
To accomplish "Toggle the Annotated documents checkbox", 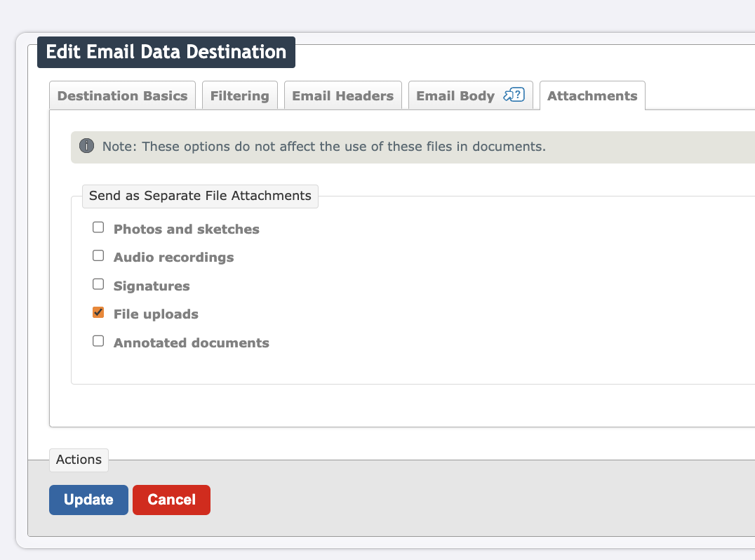I will pos(98,342).
